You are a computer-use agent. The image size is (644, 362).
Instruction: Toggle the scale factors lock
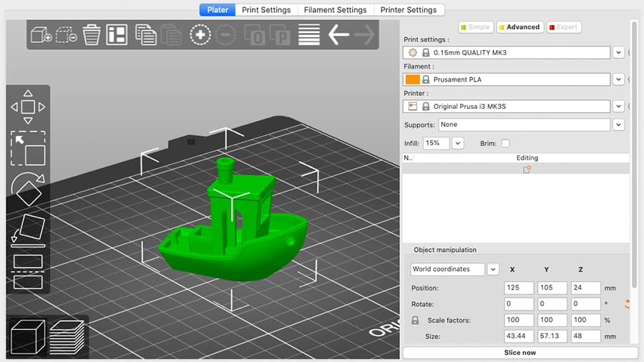[415, 320]
